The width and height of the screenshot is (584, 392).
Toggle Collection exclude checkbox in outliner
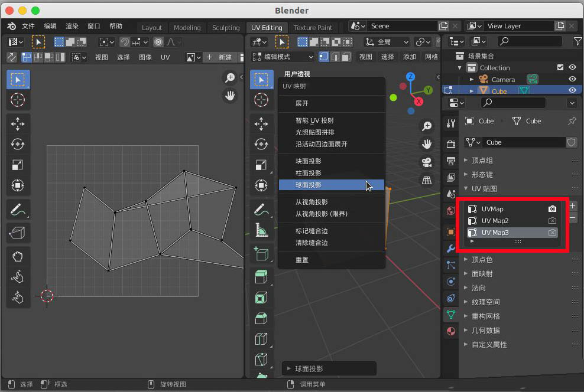[560, 67]
